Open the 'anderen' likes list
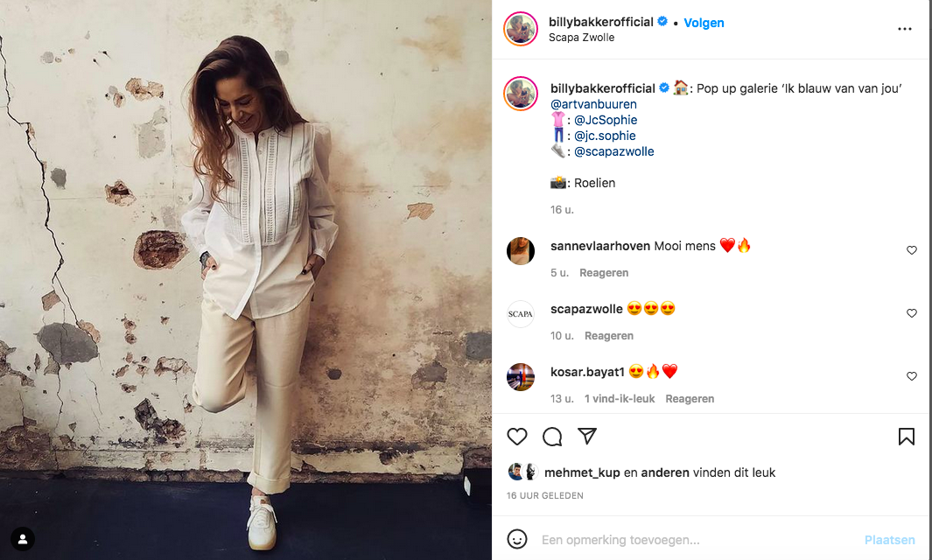Screen dimensions: 932x560 pos(665,472)
